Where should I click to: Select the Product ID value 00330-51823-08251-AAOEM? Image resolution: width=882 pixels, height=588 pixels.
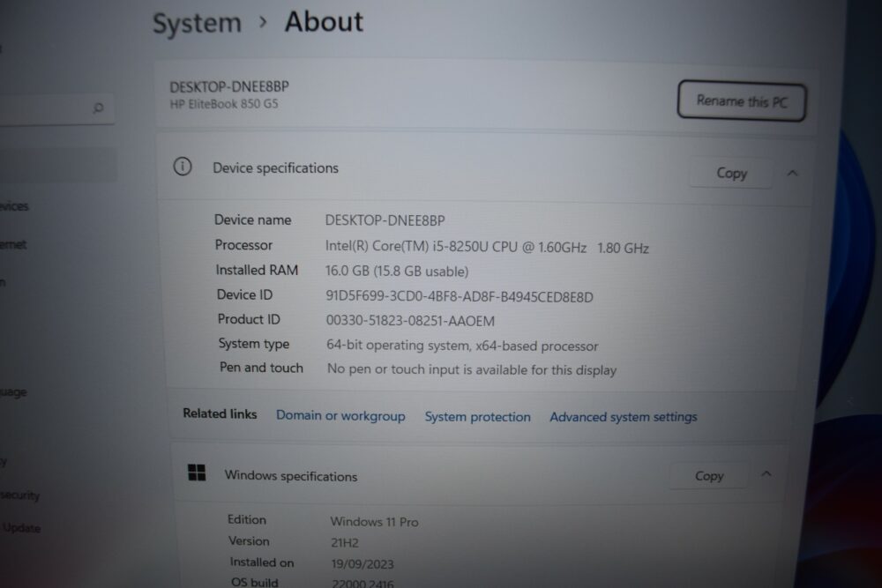coord(411,320)
